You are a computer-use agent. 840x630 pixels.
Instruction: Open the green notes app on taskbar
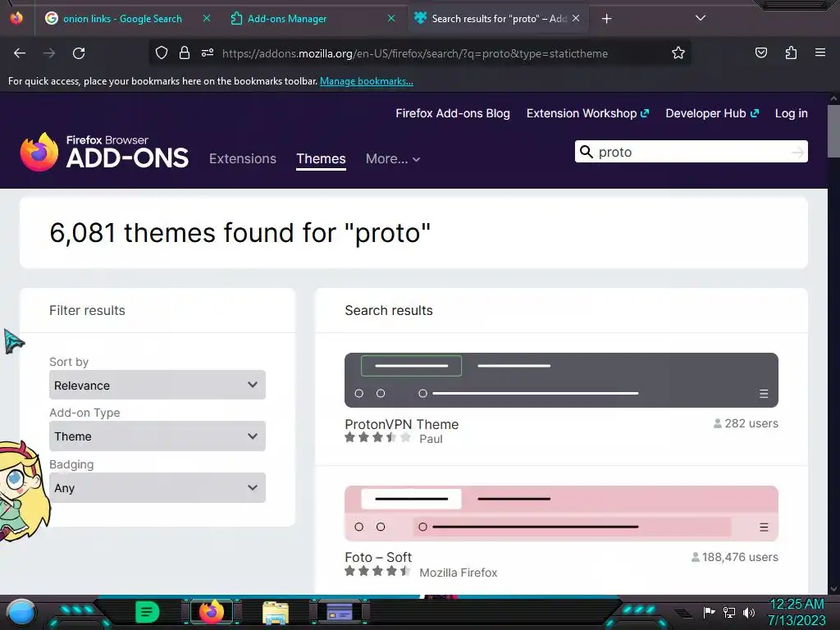pyautogui.click(x=147, y=612)
